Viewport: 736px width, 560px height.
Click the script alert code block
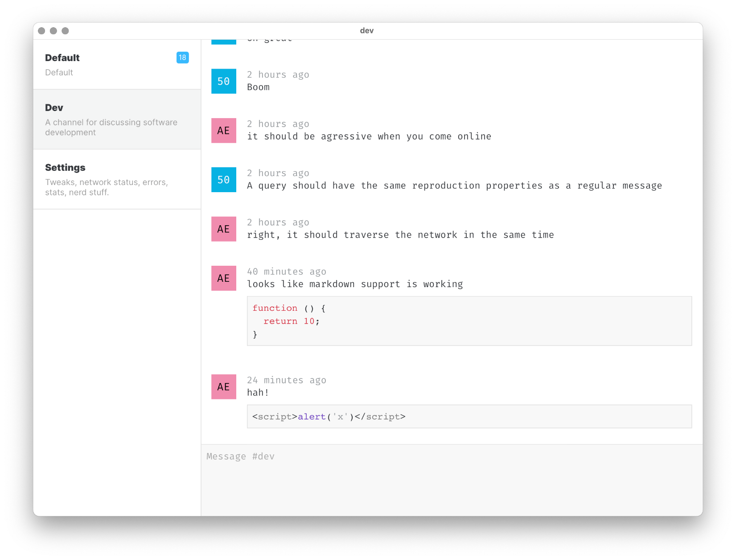pos(469,416)
